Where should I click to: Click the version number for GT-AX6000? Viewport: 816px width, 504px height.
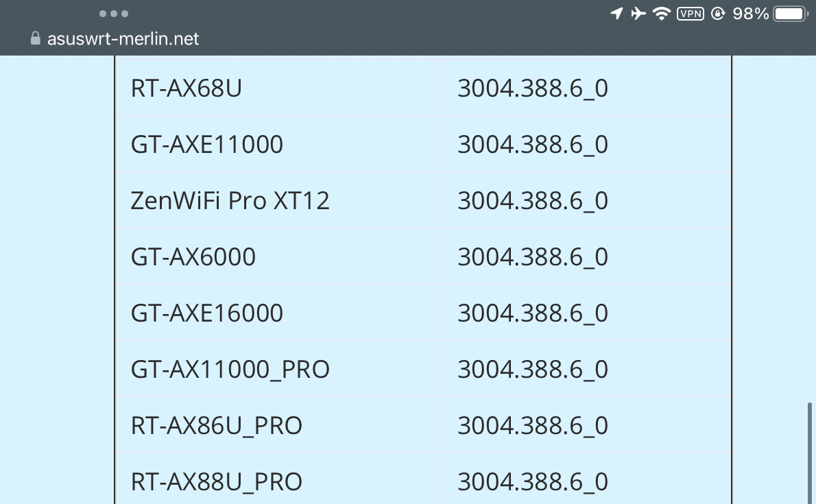point(533,257)
